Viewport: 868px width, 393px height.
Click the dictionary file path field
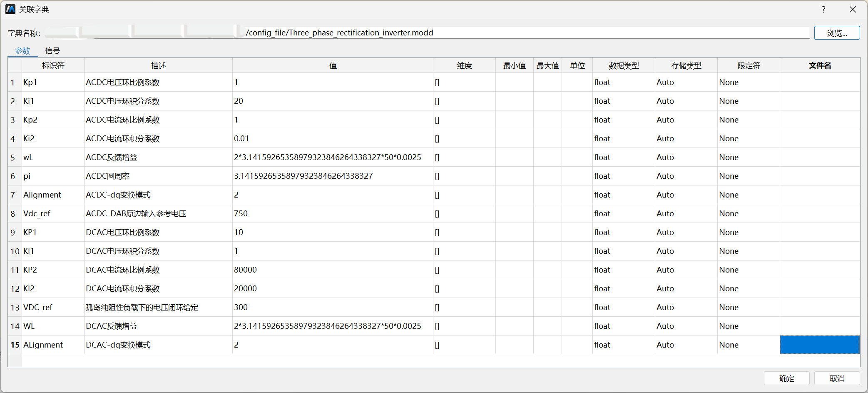pos(427,33)
